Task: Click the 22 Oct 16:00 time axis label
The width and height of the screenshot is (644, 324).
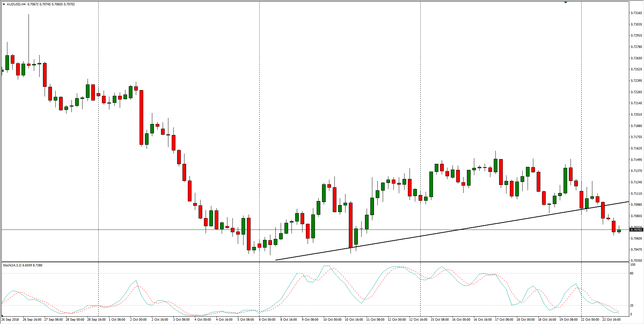Action: [611, 320]
